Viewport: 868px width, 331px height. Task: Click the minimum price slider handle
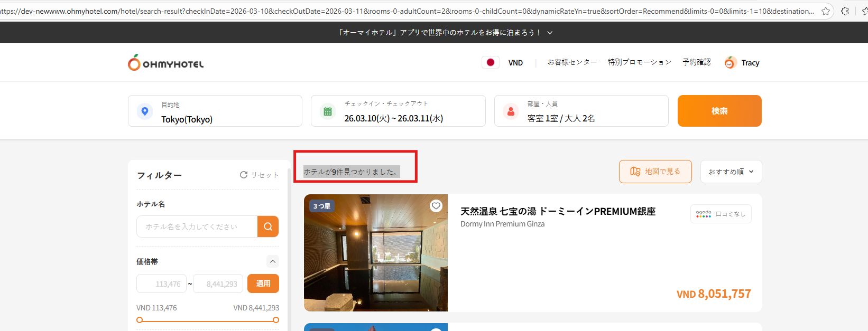140,320
